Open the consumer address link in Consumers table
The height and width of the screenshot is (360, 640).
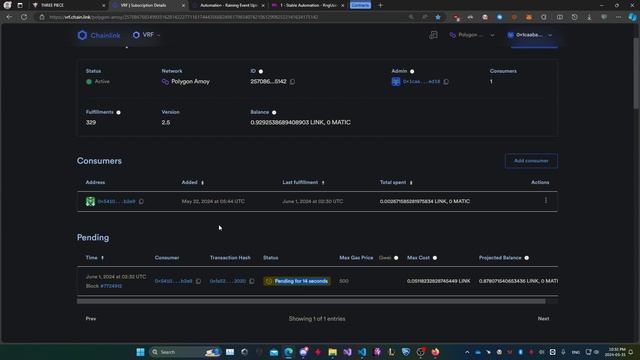coord(116,202)
